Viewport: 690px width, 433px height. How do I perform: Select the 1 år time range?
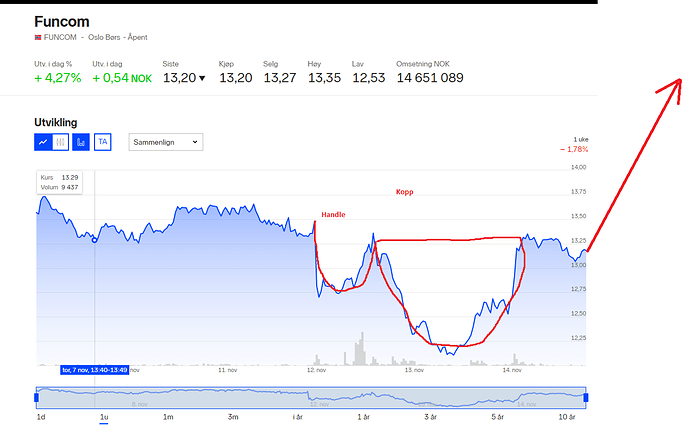click(x=363, y=417)
